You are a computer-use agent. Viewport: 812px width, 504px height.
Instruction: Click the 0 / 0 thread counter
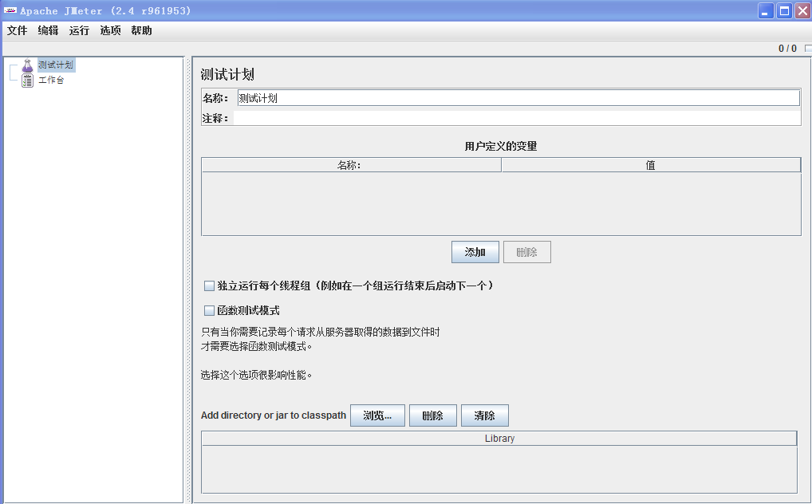pos(787,48)
